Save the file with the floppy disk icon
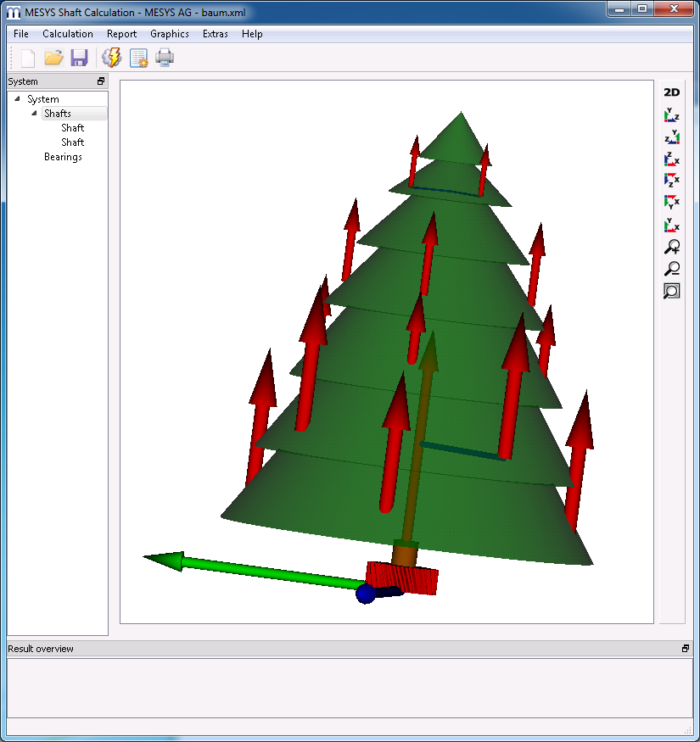The image size is (700, 742). 79,58
